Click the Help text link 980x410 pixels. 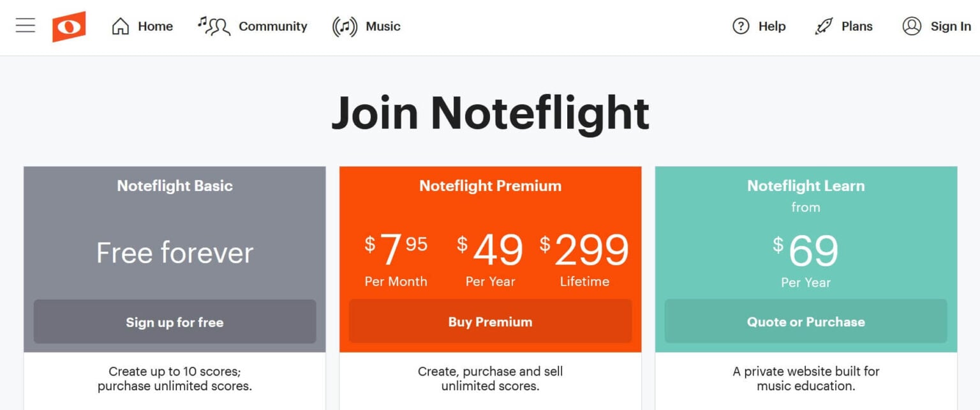(772, 26)
